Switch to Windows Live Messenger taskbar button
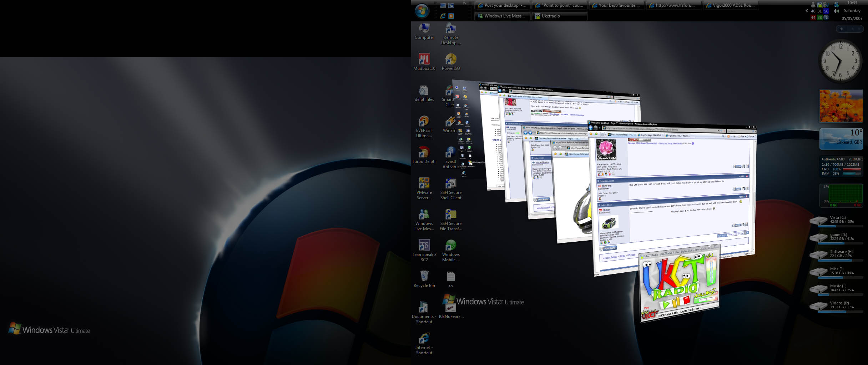The height and width of the screenshot is (365, 868). 502,16
